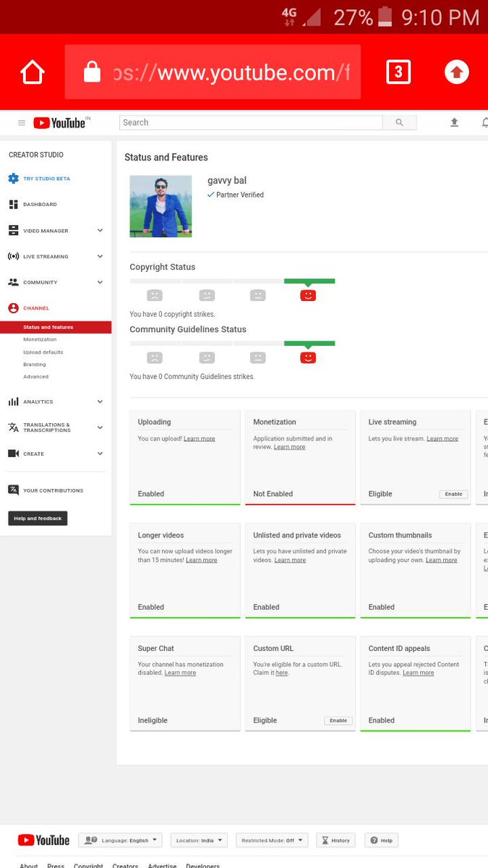Click the red smiley in Community Guidelines Status
Screen dimensions: 488x868
click(308, 357)
